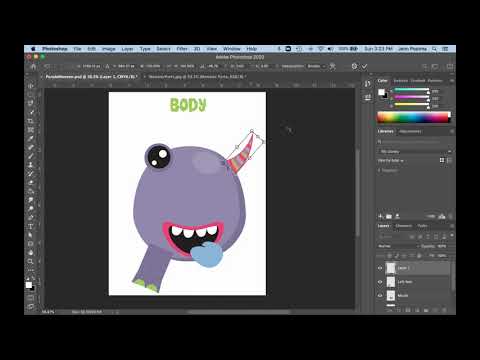Hide Layer 1 using its eye icon

[x=380, y=268]
